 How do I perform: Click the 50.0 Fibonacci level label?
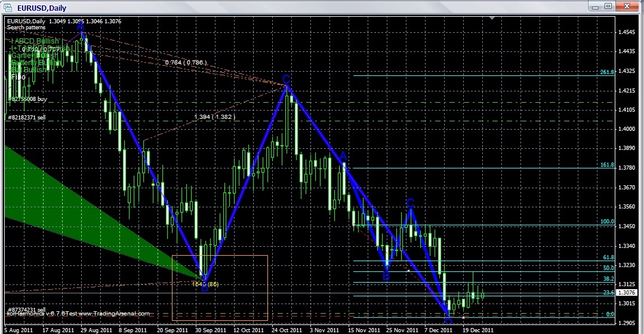click(609, 268)
